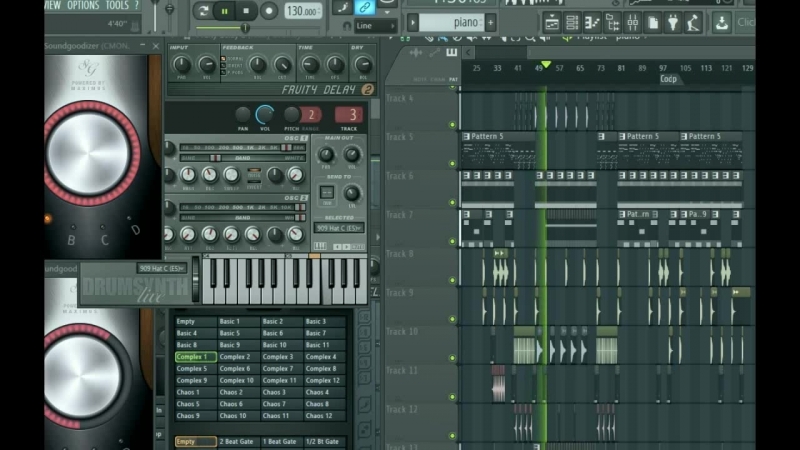800x450 pixels.
Task: Click the playlist back arrow button
Action: [468, 52]
